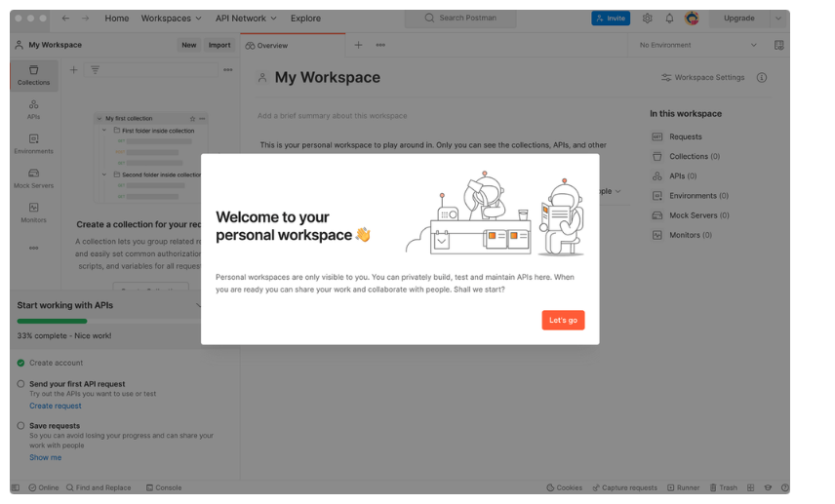Collapse First folder inside collection
Screen dimensions: 835x504
(104, 131)
